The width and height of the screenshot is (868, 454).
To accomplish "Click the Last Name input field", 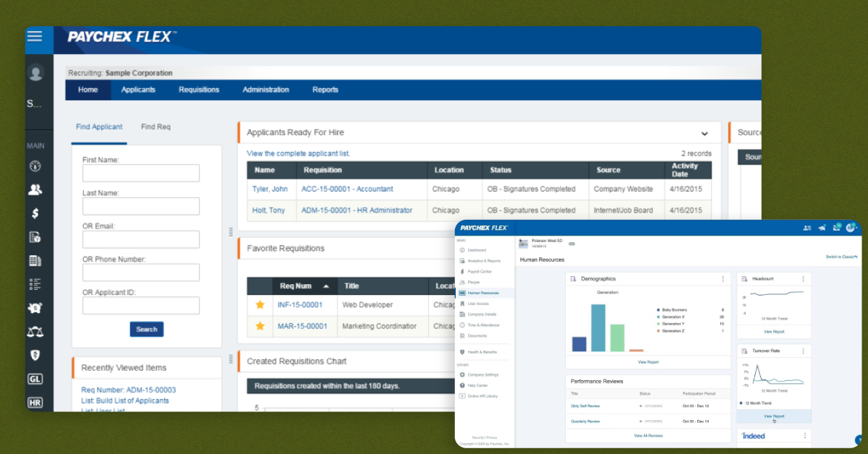I will pyautogui.click(x=141, y=206).
